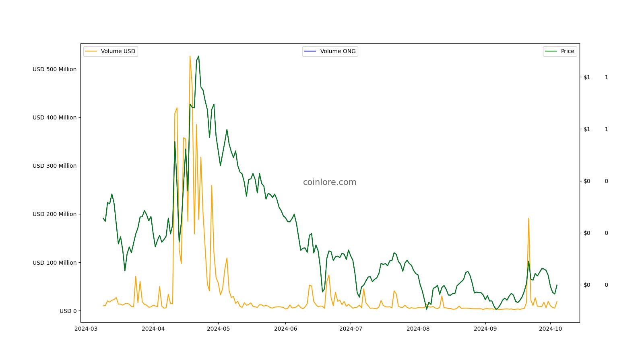Click the highest orange volume peak in April
This screenshot has height=362, width=644.
(x=190, y=56)
